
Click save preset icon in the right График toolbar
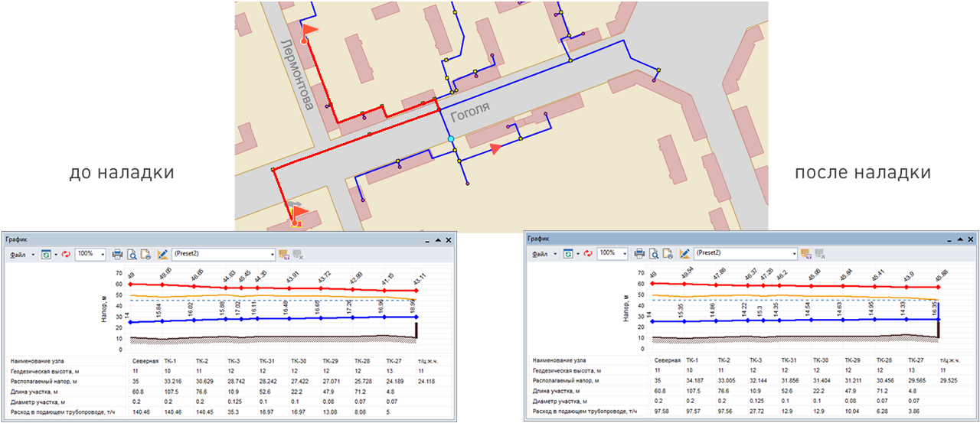click(x=805, y=253)
